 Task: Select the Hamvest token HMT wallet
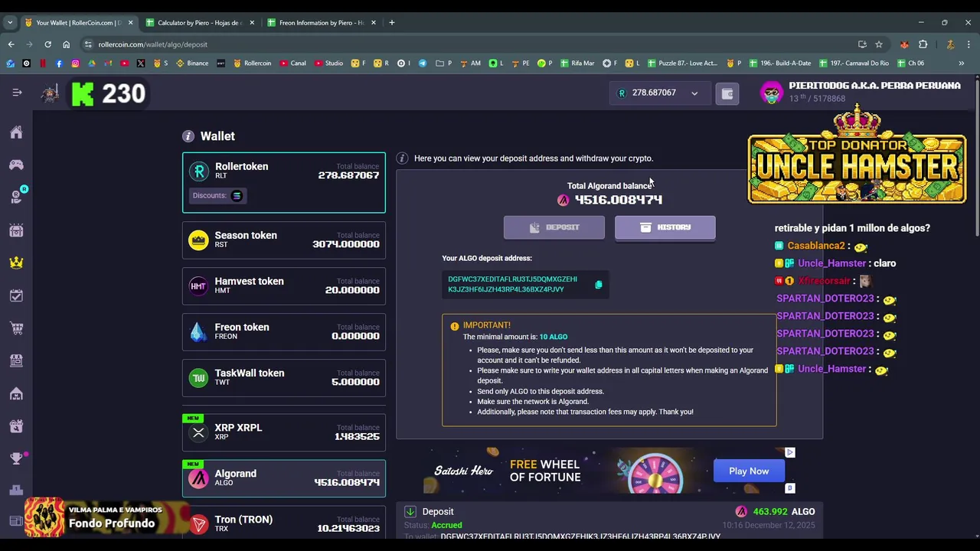284,286
